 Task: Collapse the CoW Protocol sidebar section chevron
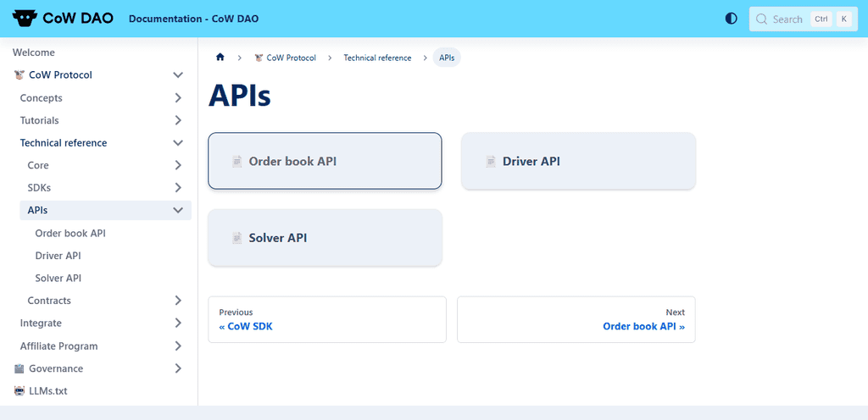coord(178,75)
